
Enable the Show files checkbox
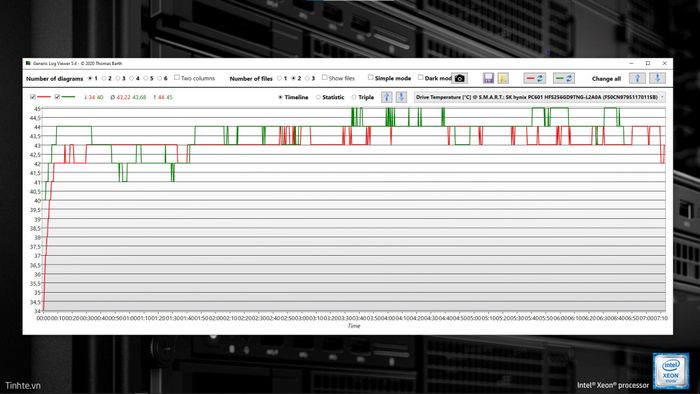coord(325,78)
